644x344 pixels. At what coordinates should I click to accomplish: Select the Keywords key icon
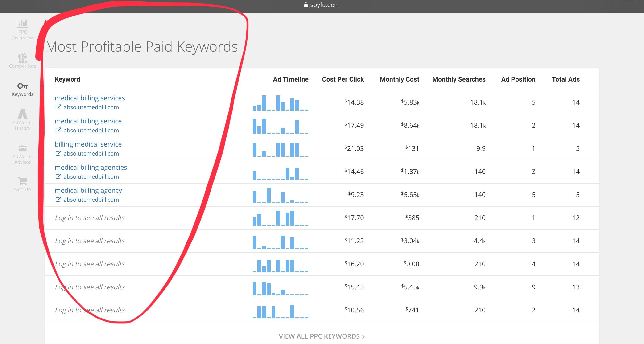click(22, 86)
